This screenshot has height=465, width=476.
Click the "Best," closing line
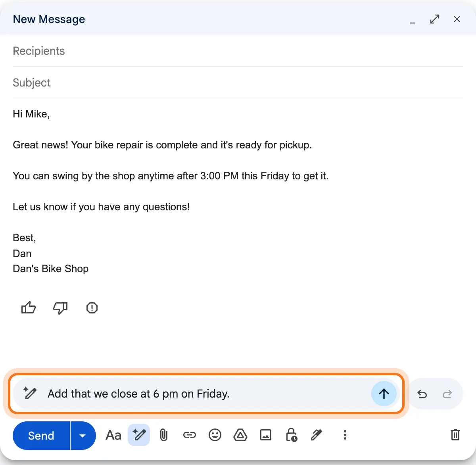click(24, 238)
